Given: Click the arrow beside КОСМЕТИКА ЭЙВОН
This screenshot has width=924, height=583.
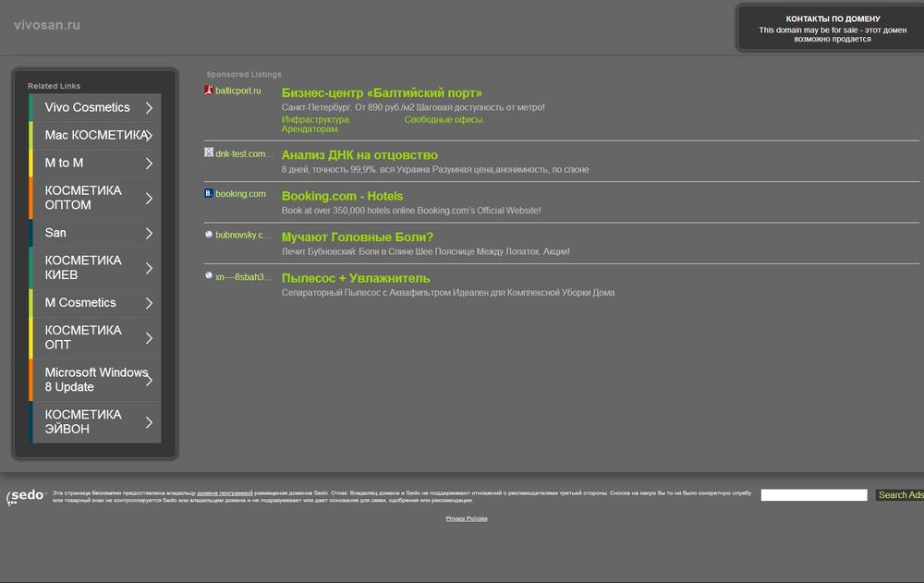Looking at the screenshot, I should [149, 422].
